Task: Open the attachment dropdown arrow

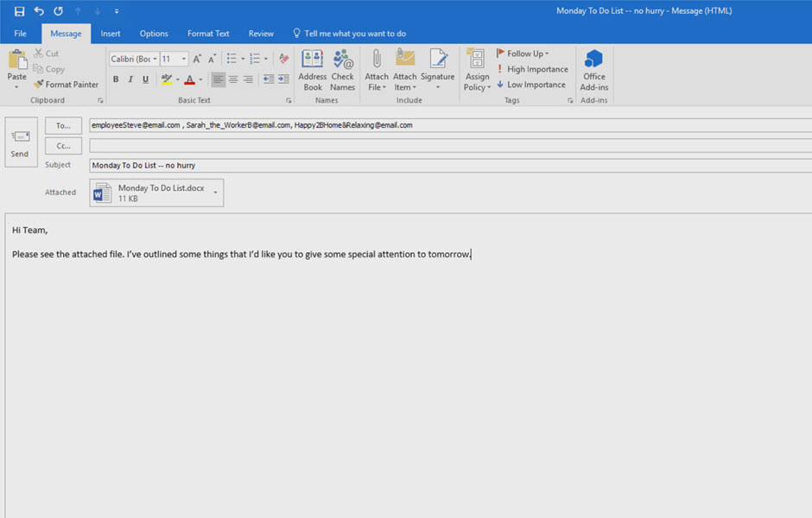Action: (215, 193)
